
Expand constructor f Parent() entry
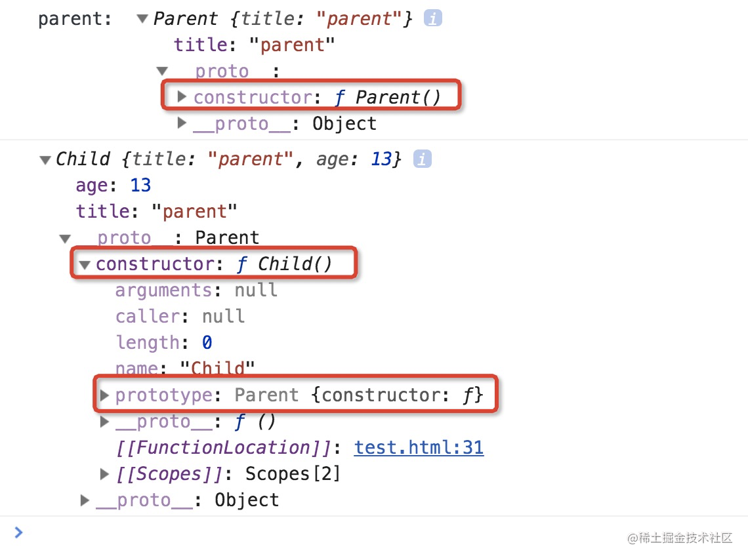click(181, 97)
